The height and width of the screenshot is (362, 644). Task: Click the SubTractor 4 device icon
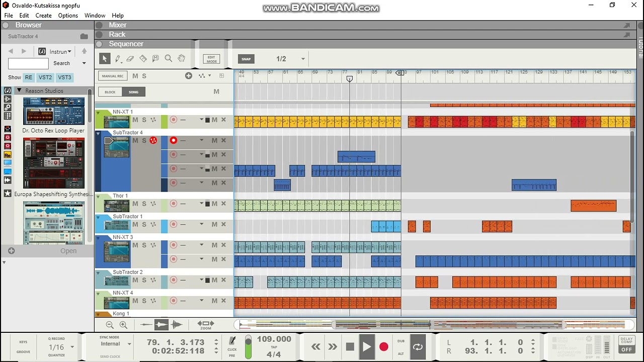pos(117,147)
